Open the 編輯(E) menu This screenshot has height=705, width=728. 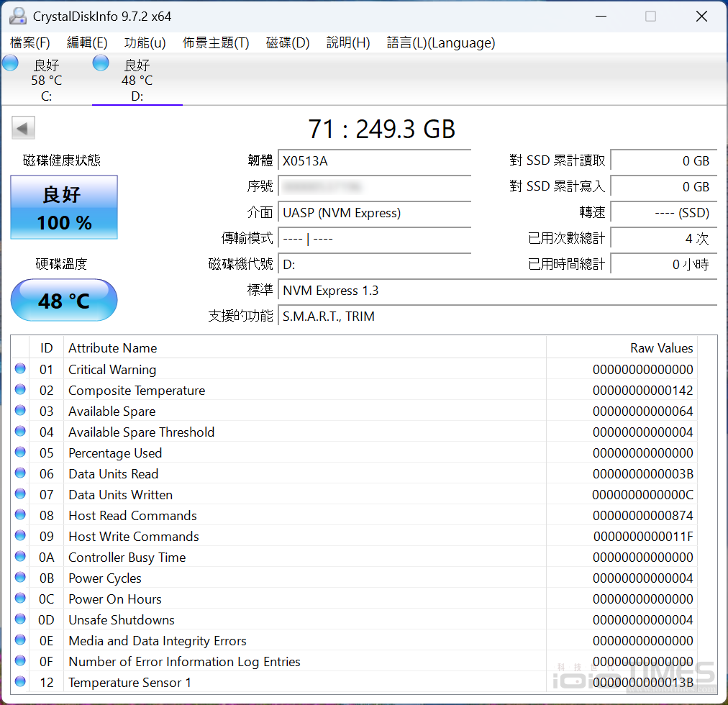tap(87, 43)
